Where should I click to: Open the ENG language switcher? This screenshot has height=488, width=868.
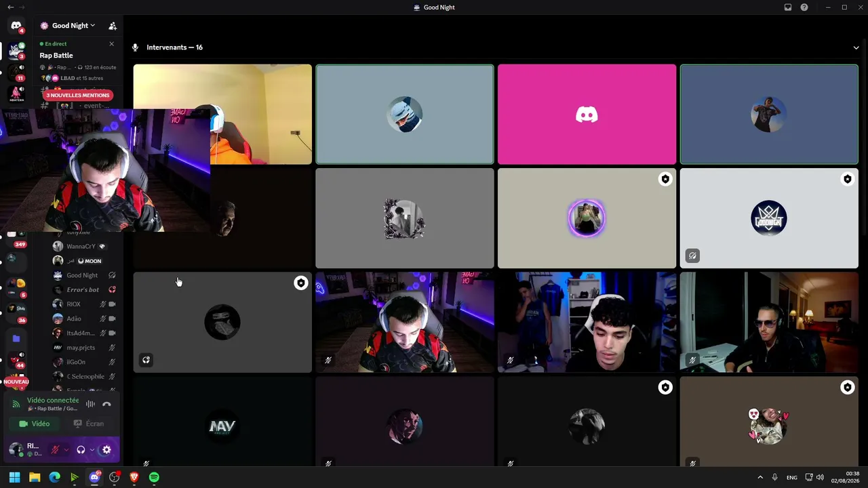click(792, 477)
